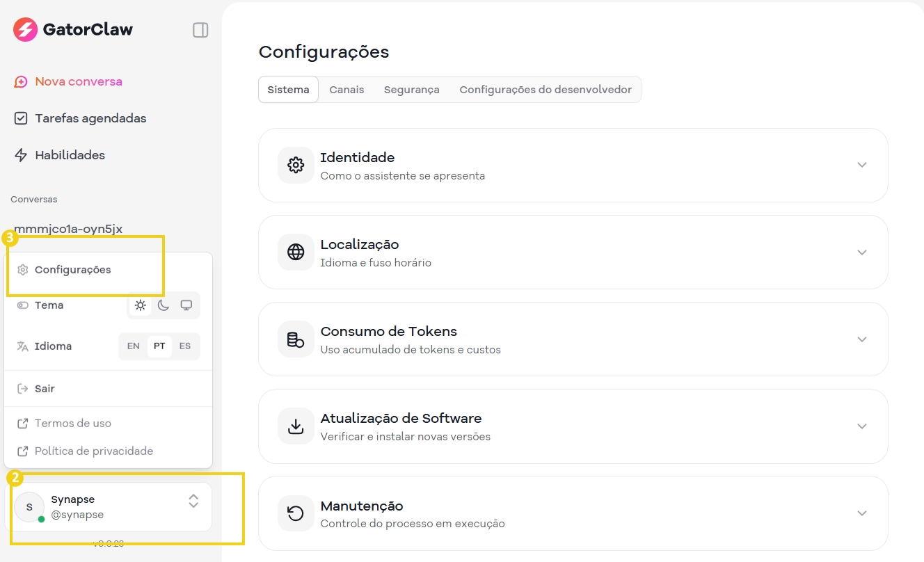Open a Nova conversa
The image size is (924, 562).
pos(67,81)
